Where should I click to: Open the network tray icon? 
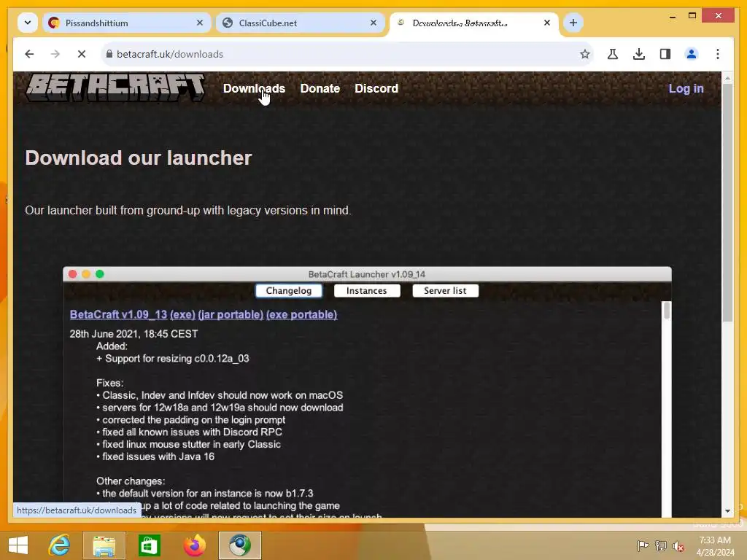coord(661,545)
